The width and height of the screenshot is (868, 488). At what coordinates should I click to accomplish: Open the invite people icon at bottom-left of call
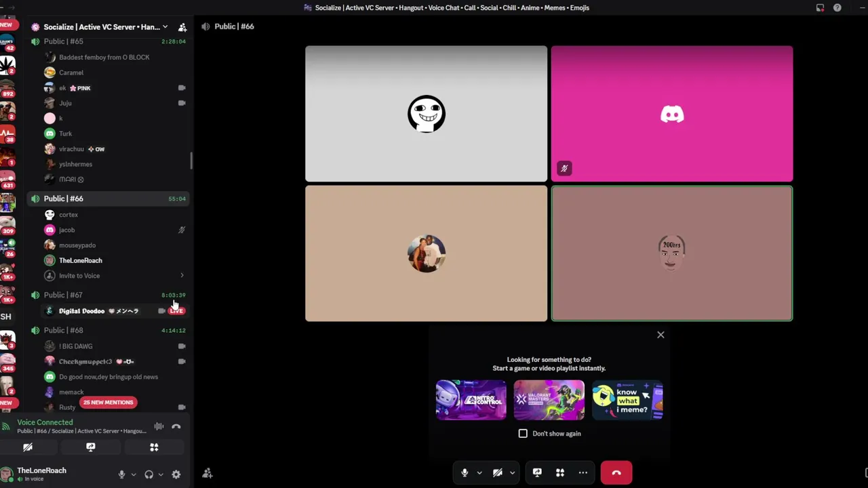tap(208, 473)
